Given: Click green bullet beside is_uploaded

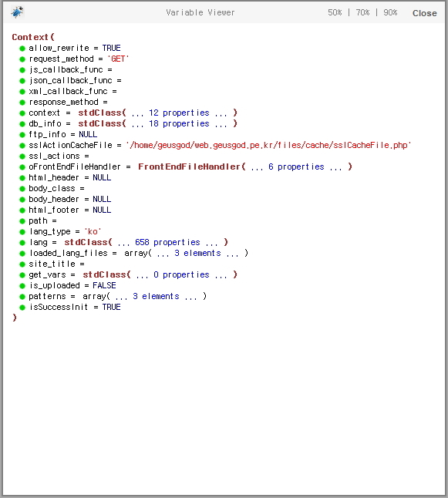Looking at the screenshot, I should coord(22,286).
